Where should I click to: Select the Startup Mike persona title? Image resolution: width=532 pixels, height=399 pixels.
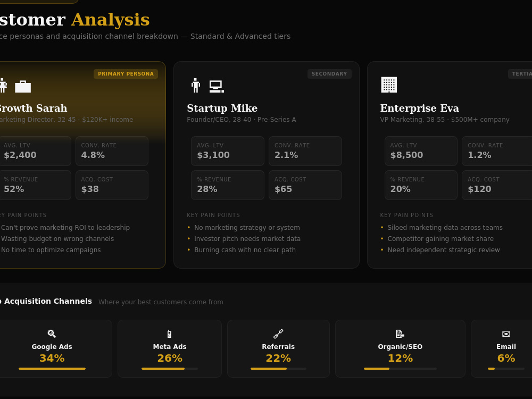tap(222, 108)
